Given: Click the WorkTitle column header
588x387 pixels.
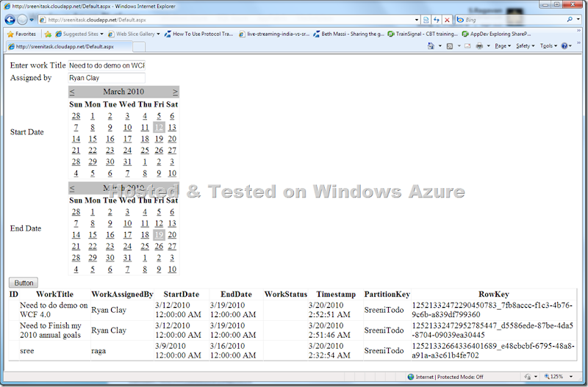Looking at the screenshot, I should 54,294.
